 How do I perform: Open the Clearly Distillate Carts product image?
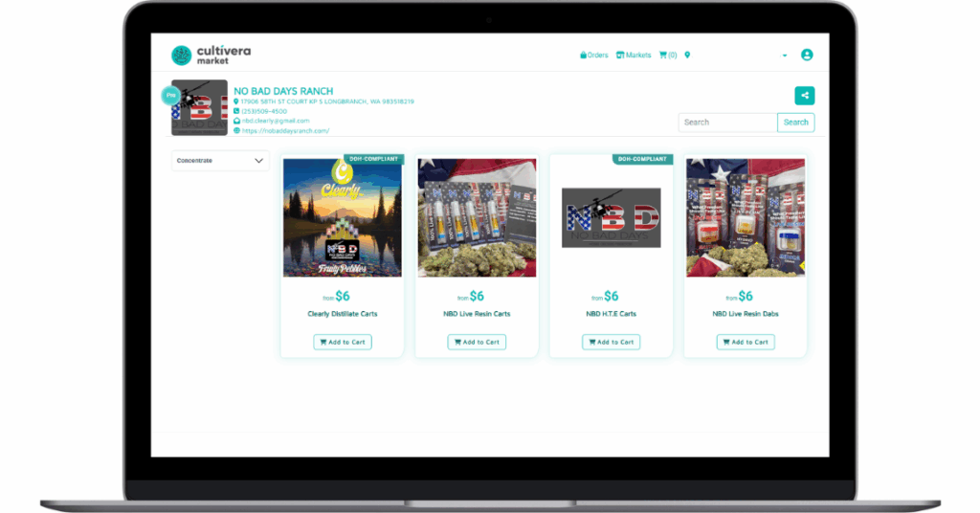pyautogui.click(x=343, y=217)
